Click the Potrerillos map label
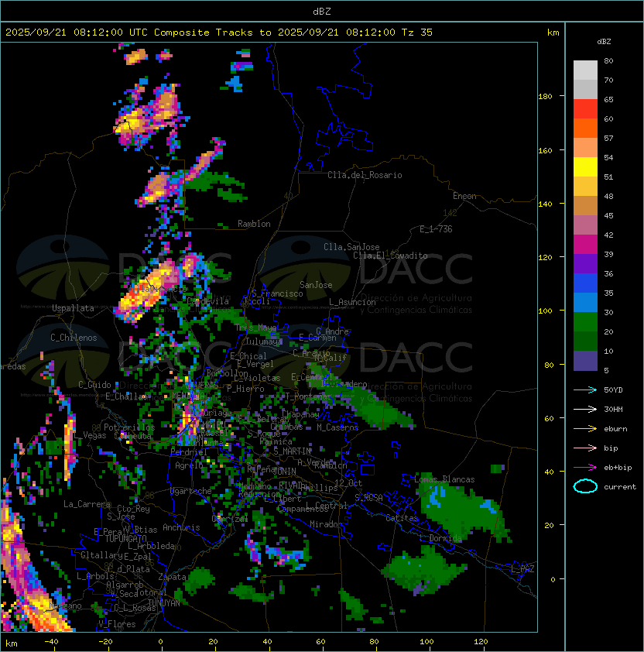 tap(129, 427)
